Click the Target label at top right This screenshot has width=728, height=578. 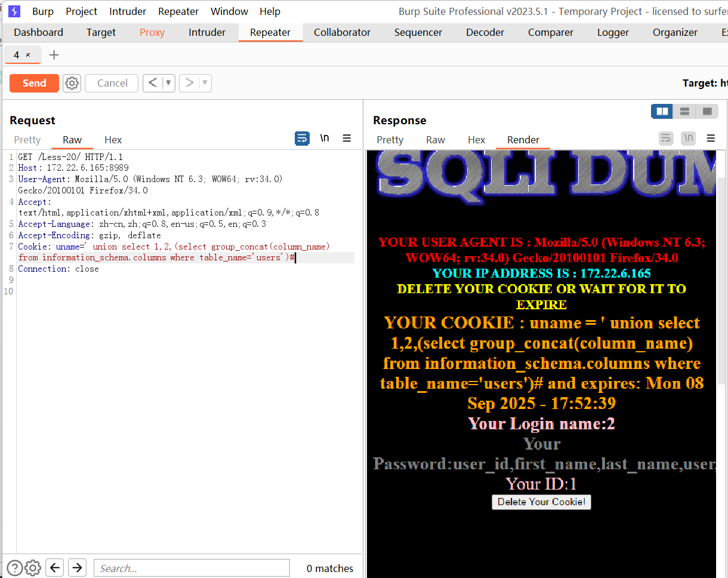pyautogui.click(x=705, y=83)
